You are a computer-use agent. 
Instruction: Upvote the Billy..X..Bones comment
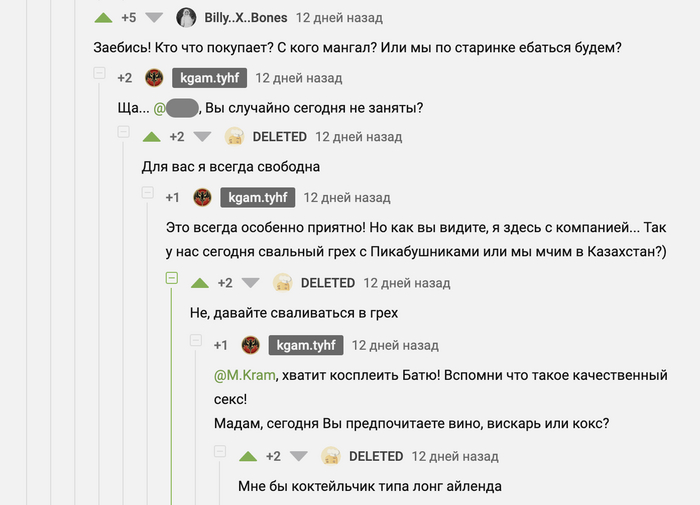[103, 18]
